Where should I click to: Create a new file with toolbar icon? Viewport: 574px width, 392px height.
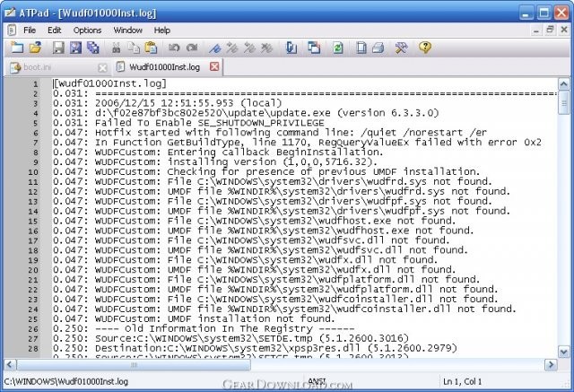click(x=17, y=48)
